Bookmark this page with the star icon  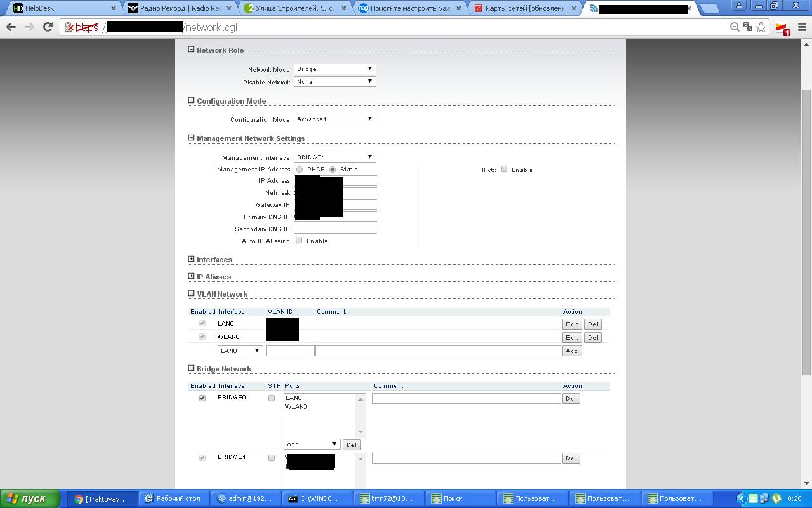pyautogui.click(x=761, y=27)
